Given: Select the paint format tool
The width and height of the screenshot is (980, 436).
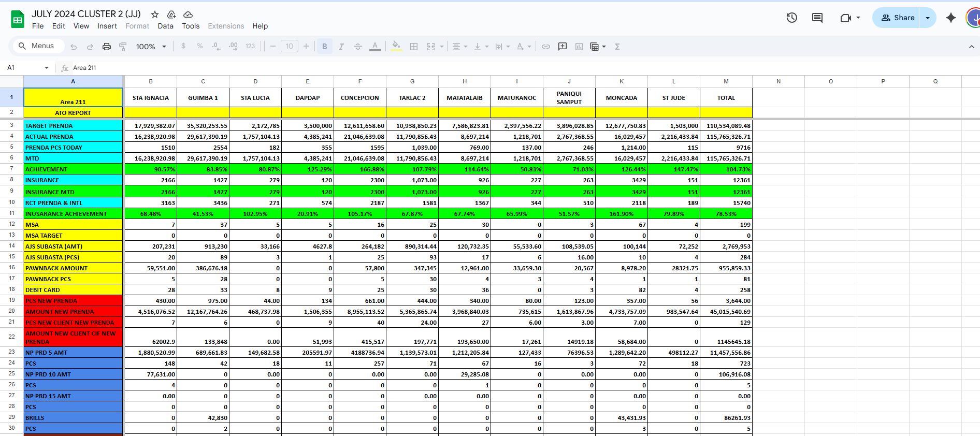Looking at the screenshot, I should click(x=123, y=47).
